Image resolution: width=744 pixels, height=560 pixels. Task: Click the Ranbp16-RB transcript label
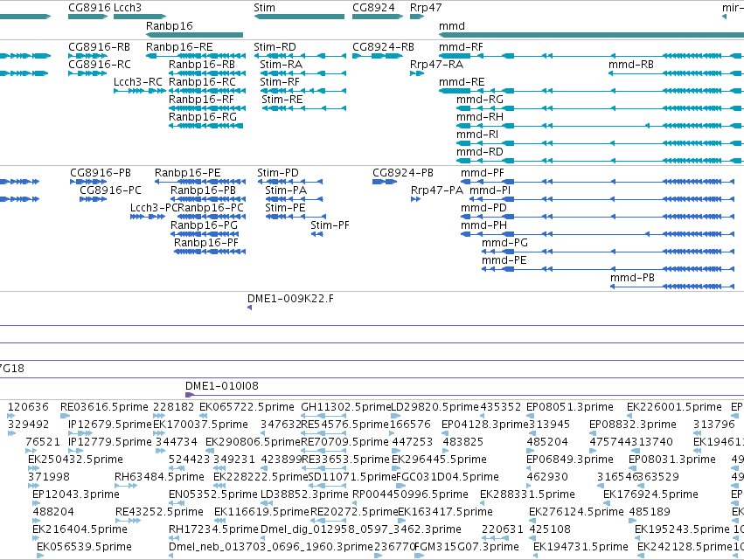(x=202, y=65)
